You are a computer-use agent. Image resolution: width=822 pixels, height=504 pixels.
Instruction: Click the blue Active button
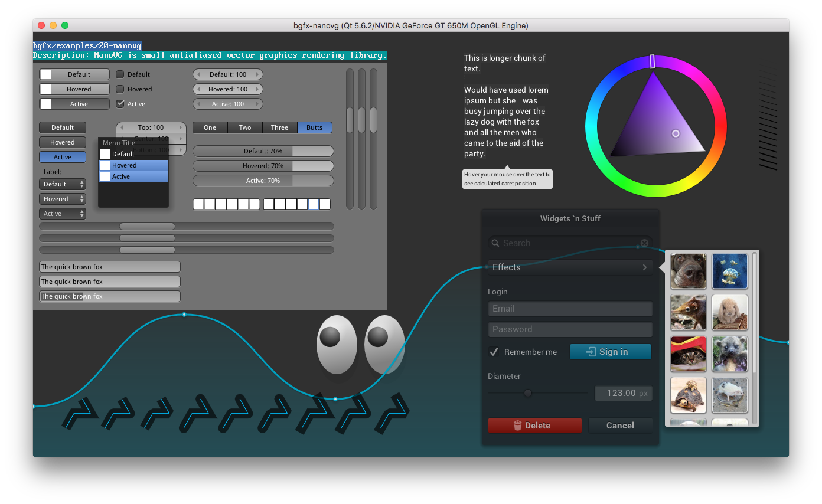click(x=63, y=157)
